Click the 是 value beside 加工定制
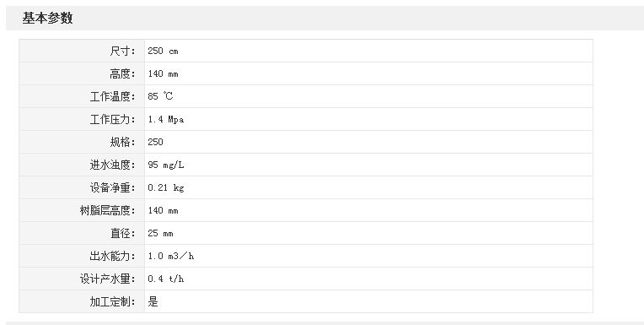The width and height of the screenshot is (644, 325). (153, 301)
